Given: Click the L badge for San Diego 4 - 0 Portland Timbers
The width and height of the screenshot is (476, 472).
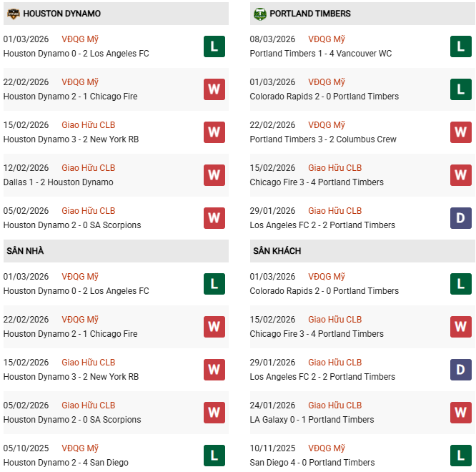Looking at the screenshot, I should (461, 456).
